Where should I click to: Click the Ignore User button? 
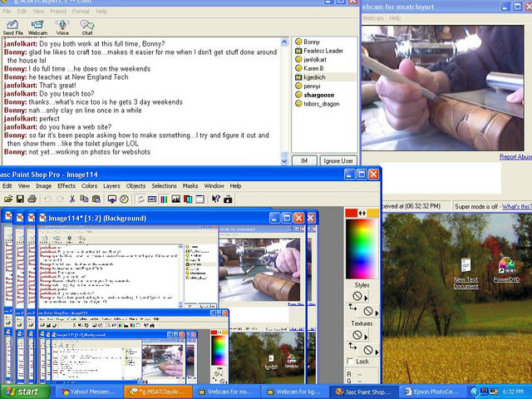click(x=338, y=160)
